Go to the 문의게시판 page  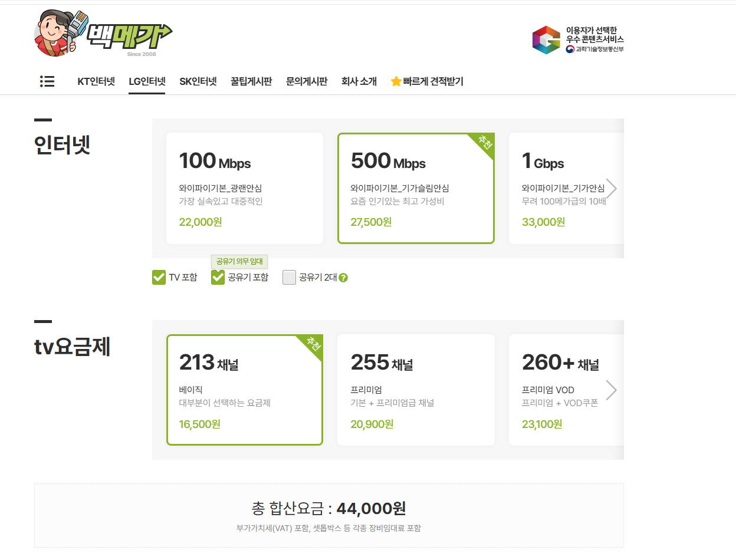pos(307,81)
